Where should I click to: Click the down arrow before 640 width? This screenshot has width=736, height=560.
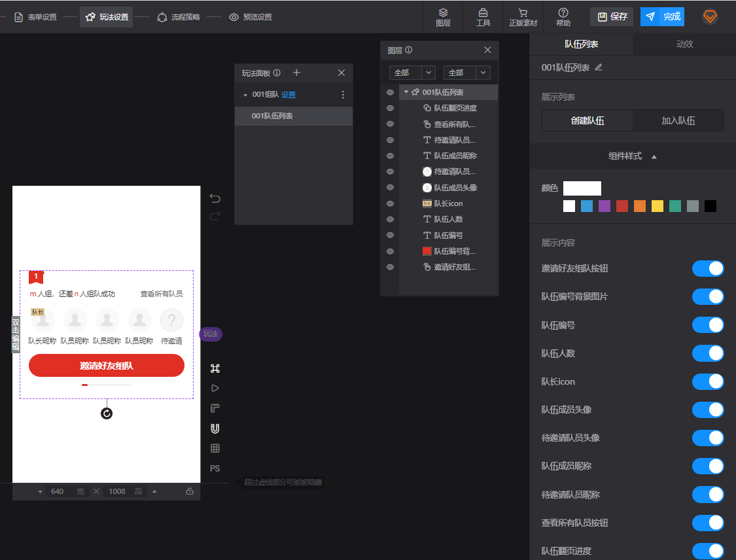(x=40, y=492)
